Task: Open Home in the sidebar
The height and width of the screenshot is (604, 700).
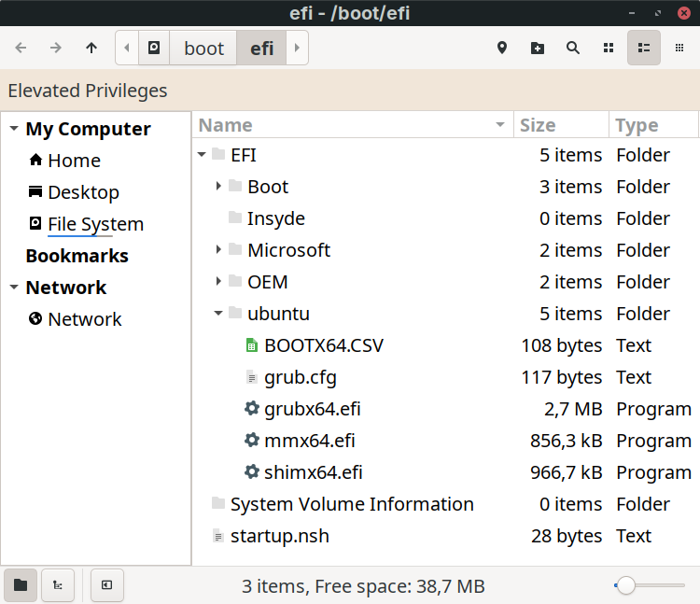Action: (74, 161)
